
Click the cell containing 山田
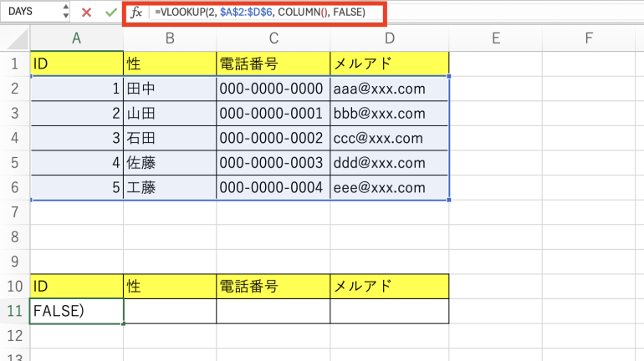[x=170, y=113]
